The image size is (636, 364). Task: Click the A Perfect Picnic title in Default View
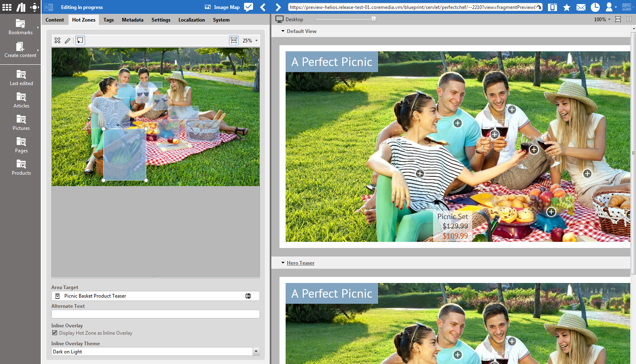click(332, 62)
